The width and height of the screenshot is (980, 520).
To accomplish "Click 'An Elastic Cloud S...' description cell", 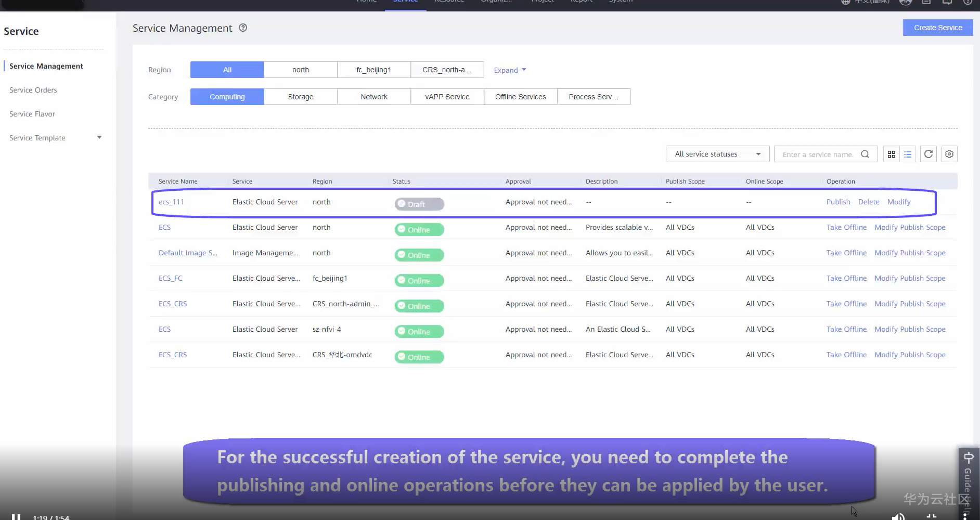I will pyautogui.click(x=618, y=329).
